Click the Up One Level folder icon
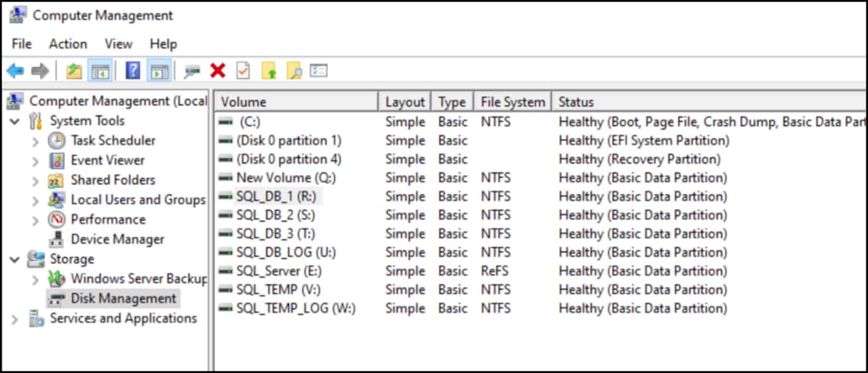Image resolution: width=868 pixels, height=373 pixels. pos(74,70)
